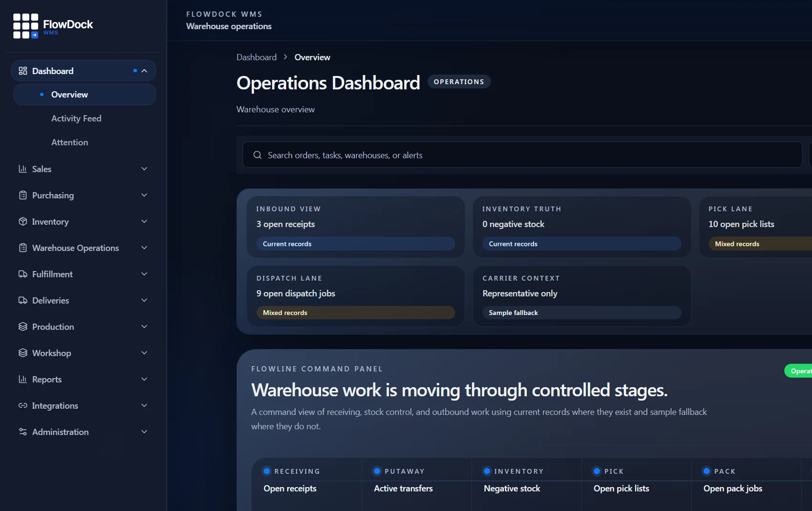Expand the Warehouse Operations chevron

(x=144, y=248)
